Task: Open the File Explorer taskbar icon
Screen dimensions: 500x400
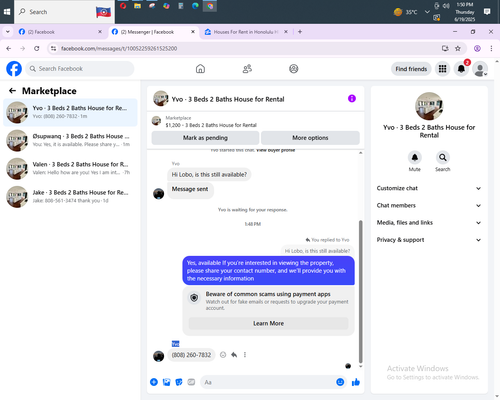Action: coord(137,6)
